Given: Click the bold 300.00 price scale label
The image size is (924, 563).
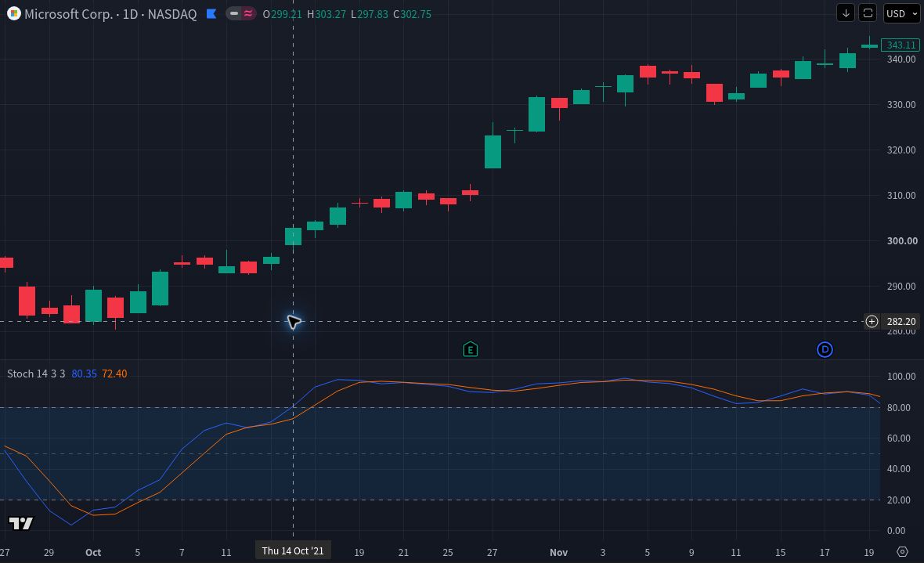Looking at the screenshot, I should (x=902, y=240).
